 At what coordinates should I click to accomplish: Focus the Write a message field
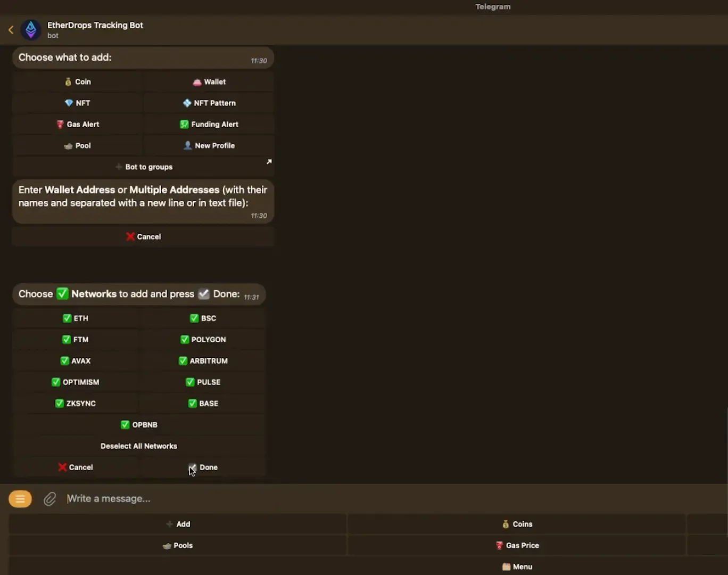point(394,499)
